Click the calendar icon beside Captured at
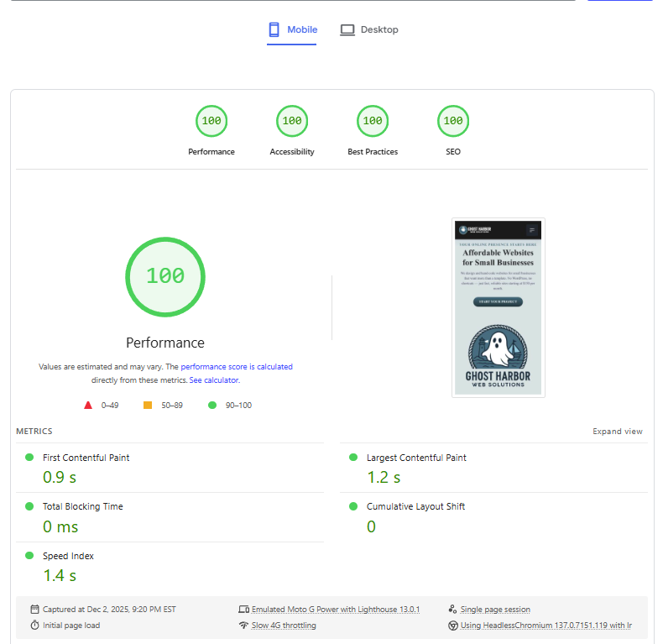Viewport: 663px width, 644px height. pos(34,610)
